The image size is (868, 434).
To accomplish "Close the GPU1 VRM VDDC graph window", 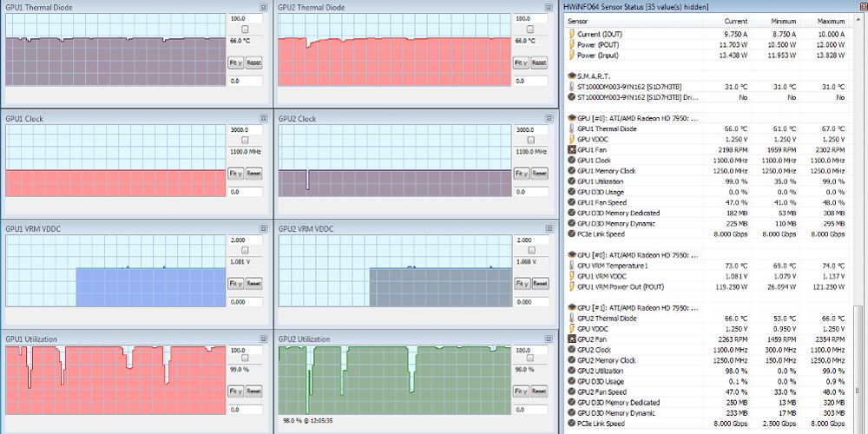I will click(265, 228).
